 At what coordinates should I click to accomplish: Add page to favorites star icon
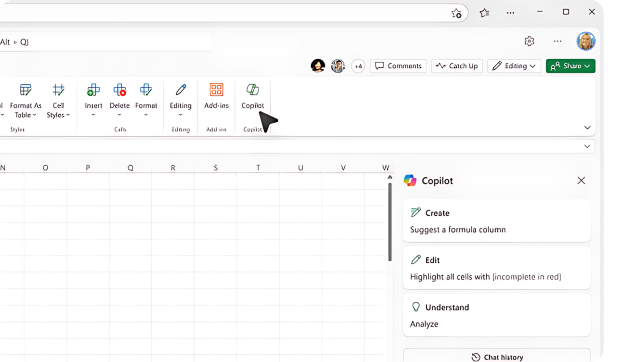point(456,13)
